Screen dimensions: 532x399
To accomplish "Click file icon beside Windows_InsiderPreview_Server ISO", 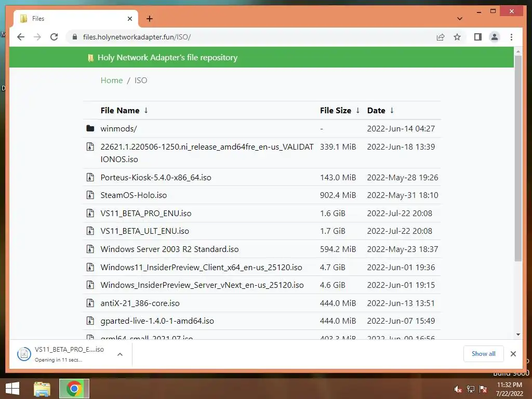I will click(90, 285).
